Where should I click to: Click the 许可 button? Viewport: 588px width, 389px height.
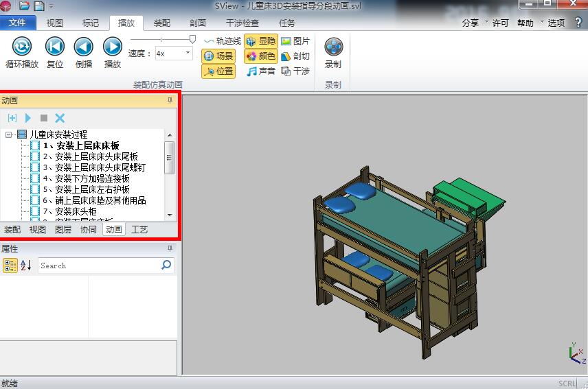pyautogui.click(x=500, y=23)
